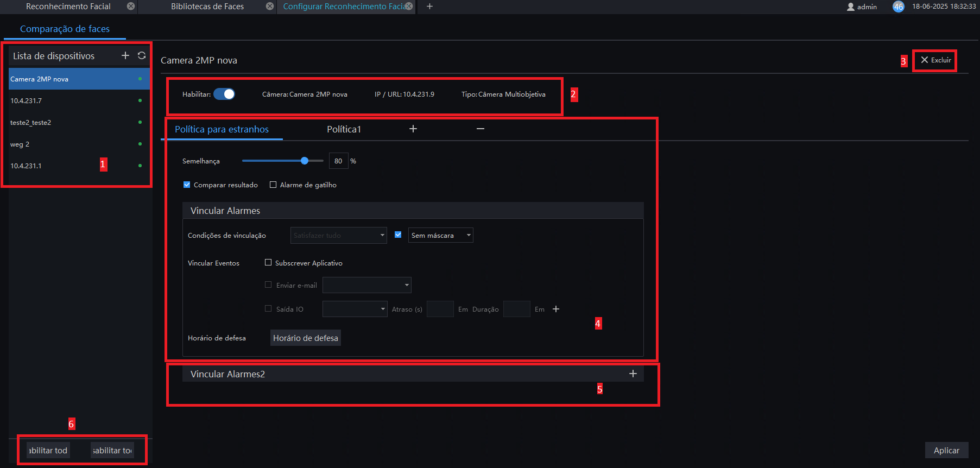Click the Excluir delete button

[x=935, y=60]
